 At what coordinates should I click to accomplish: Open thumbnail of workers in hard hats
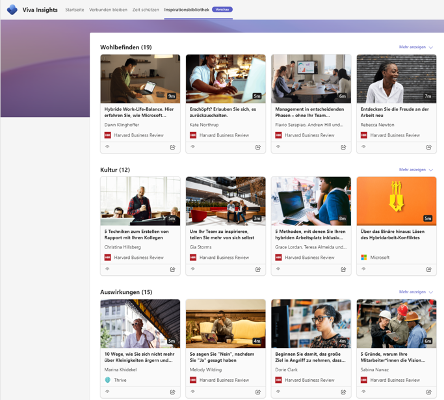[x=396, y=324]
